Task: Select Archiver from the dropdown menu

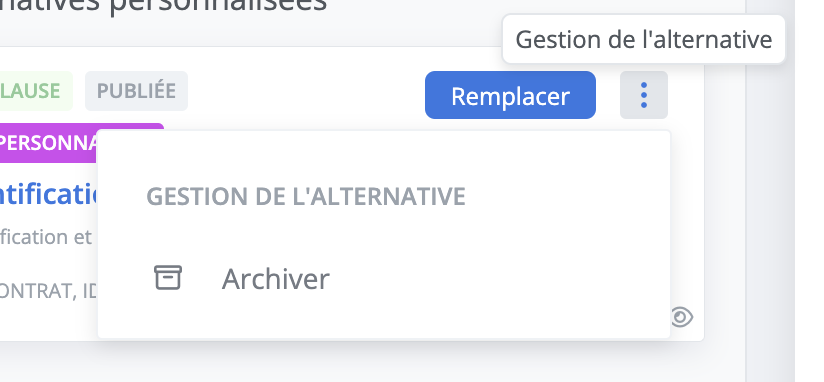Action: pyautogui.click(x=384, y=278)
